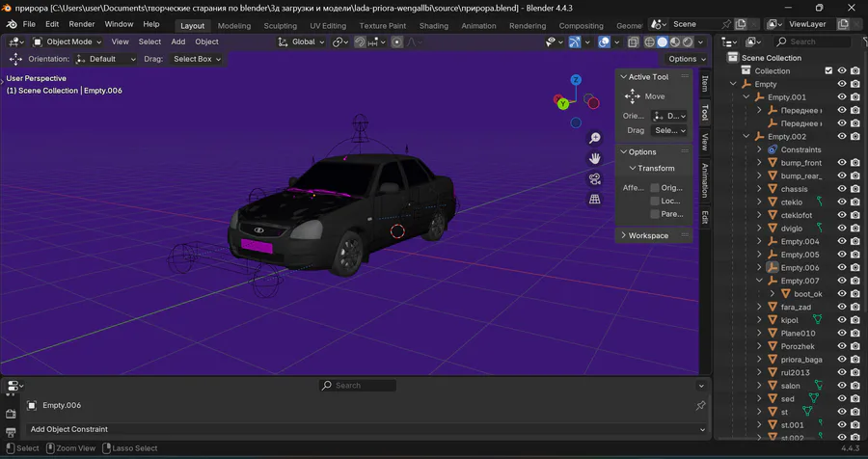The width and height of the screenshot is (868, 459).
Task: Collapse Empty.002 in the outliner
Action: [746, 136]
